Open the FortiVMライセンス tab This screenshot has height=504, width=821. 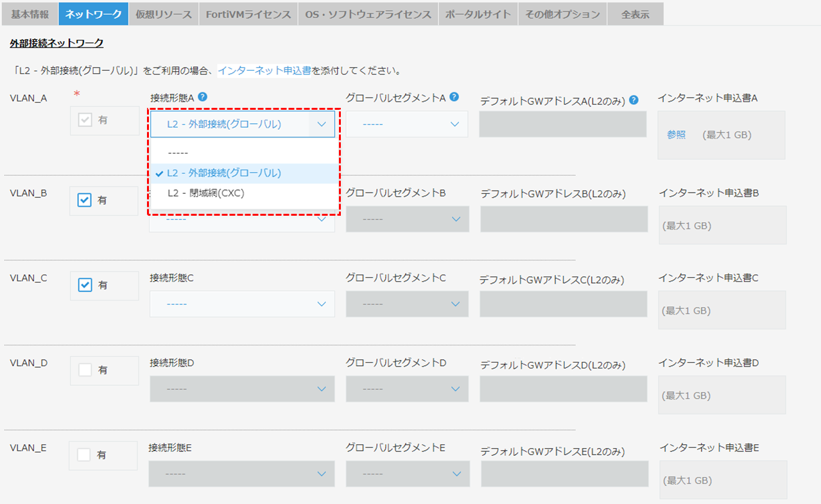pyautogui.click(x=248, y=14)
